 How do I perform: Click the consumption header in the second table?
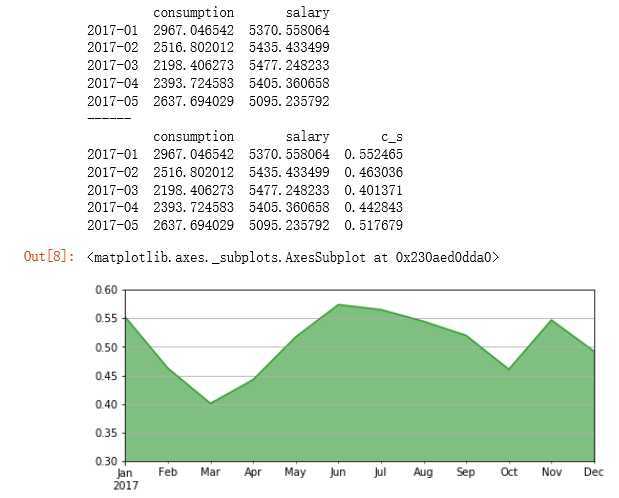pos(193,137)
